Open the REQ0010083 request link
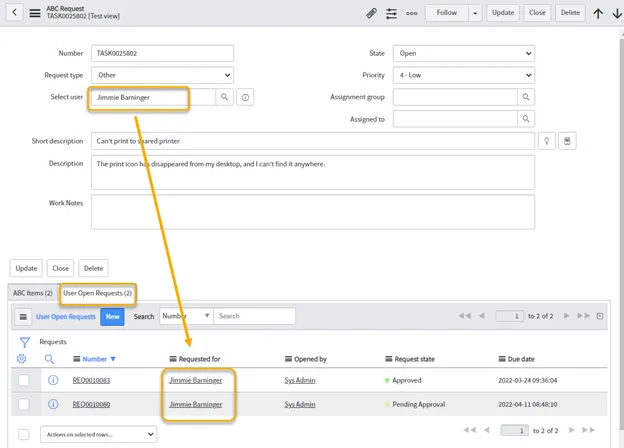The image size is (624, 448). point(91,380)
